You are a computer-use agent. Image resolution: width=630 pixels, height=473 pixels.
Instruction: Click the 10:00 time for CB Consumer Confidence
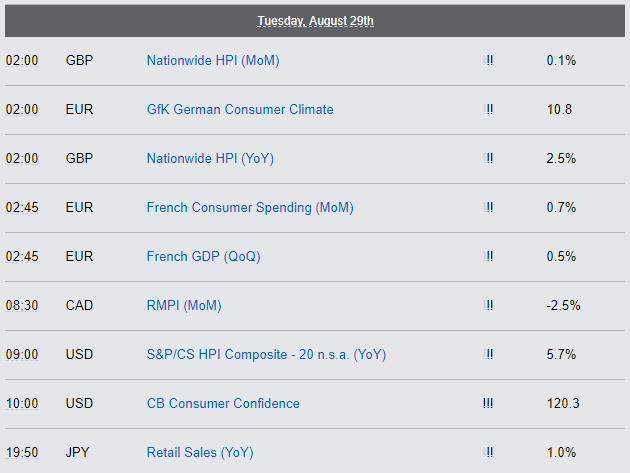22,403
